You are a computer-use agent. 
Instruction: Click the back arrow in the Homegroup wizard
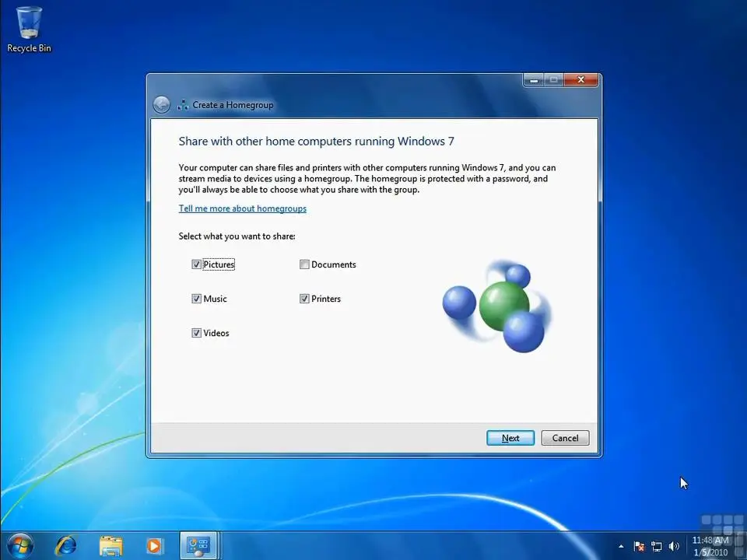(x=162, y=105)
